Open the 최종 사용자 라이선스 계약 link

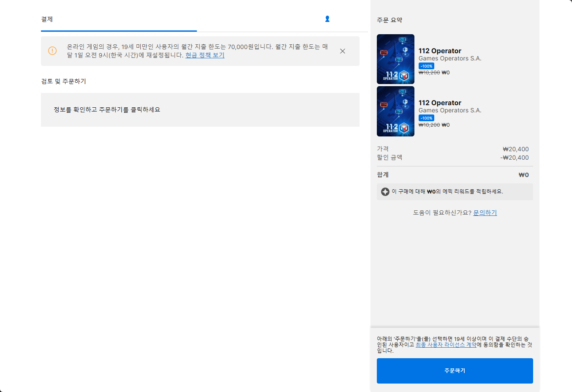point(446,345)
